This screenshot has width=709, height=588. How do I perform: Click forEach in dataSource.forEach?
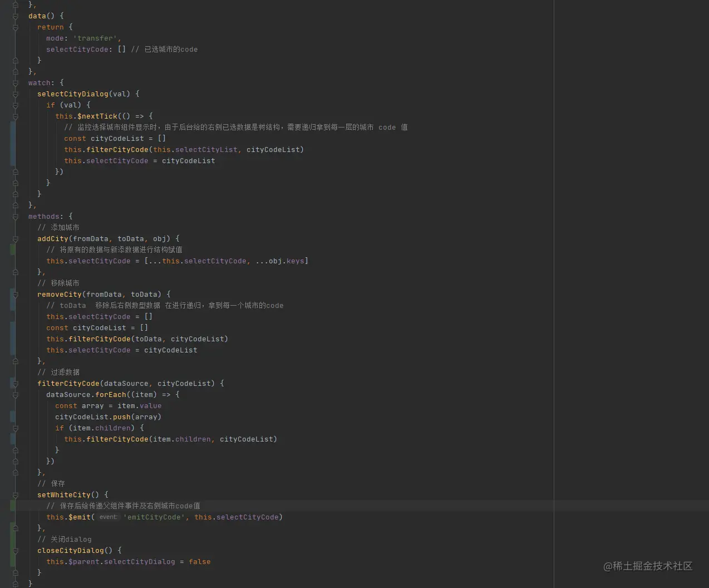(x=111, y=395)
